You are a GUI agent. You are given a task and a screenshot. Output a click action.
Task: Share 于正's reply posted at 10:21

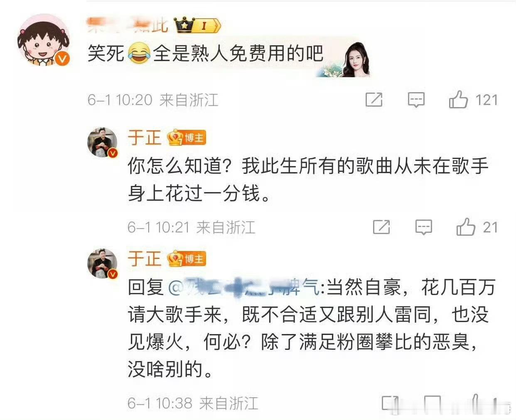click(381, 227)
